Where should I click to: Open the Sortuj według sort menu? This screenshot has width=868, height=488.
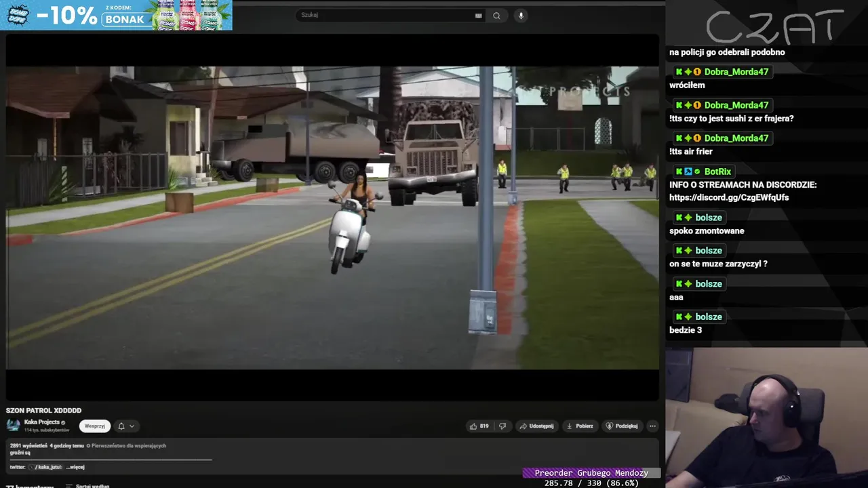tap(87, 486)
